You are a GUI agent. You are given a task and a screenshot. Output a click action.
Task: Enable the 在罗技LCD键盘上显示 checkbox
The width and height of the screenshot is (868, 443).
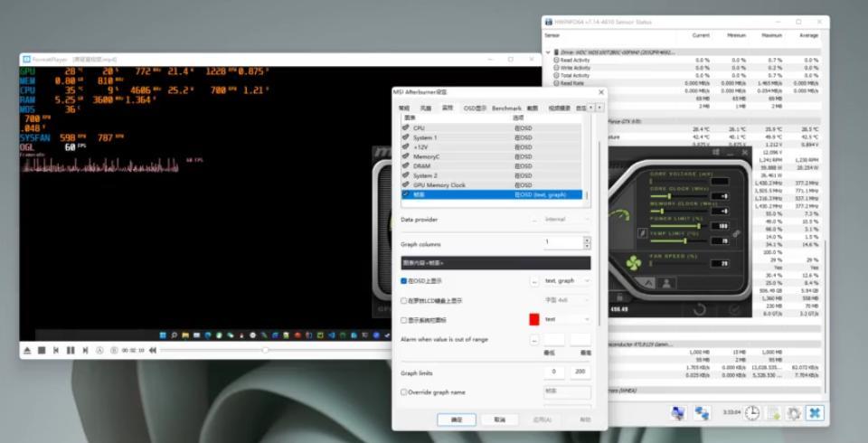pyautogui.click(x=404, y=300)
